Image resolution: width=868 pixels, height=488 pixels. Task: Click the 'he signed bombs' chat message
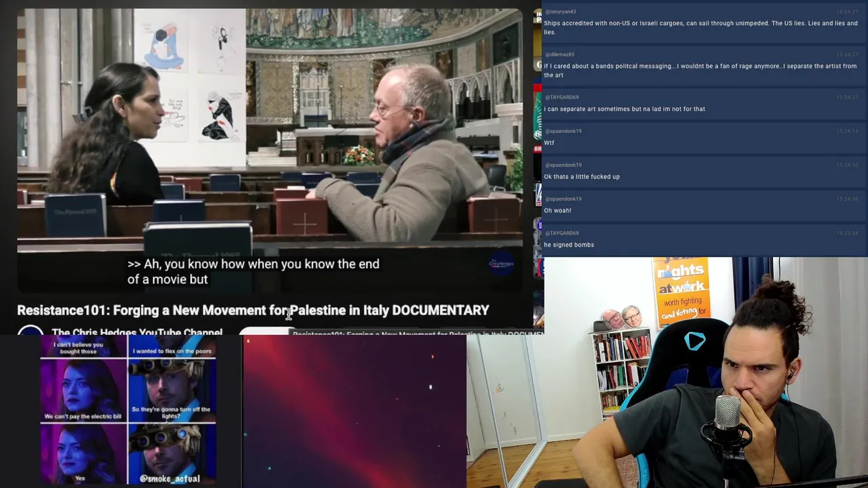(x=569, y=244)
